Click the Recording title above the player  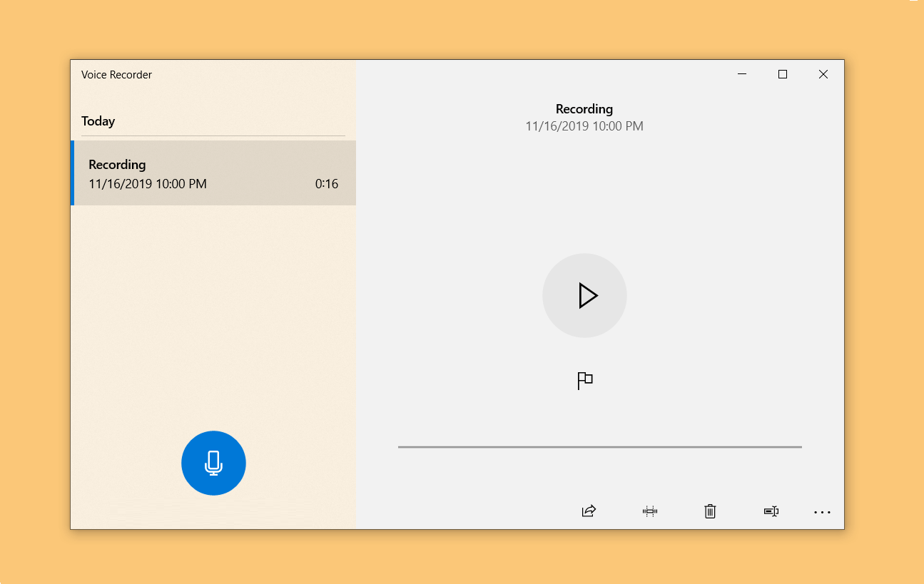click(x=584, y=109)
